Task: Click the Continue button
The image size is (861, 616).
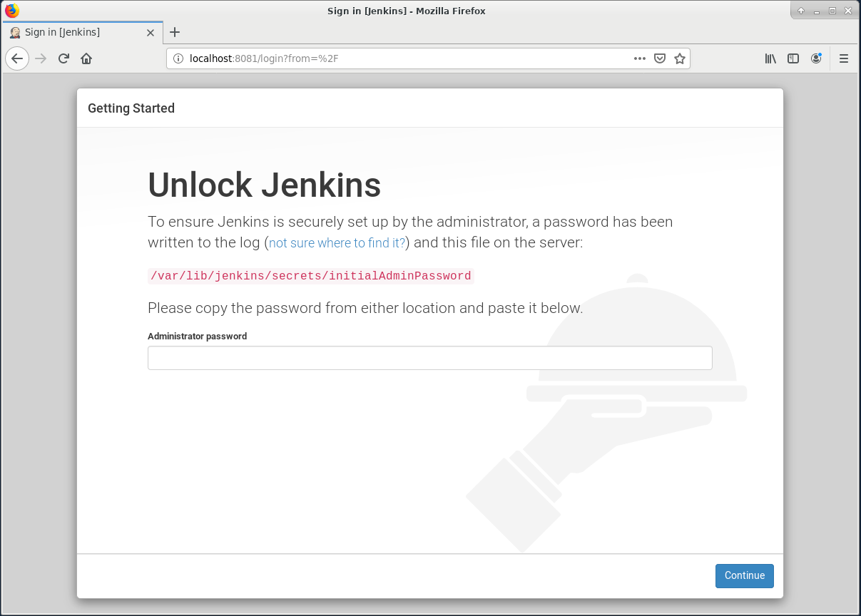Action: tap(744, 575)
